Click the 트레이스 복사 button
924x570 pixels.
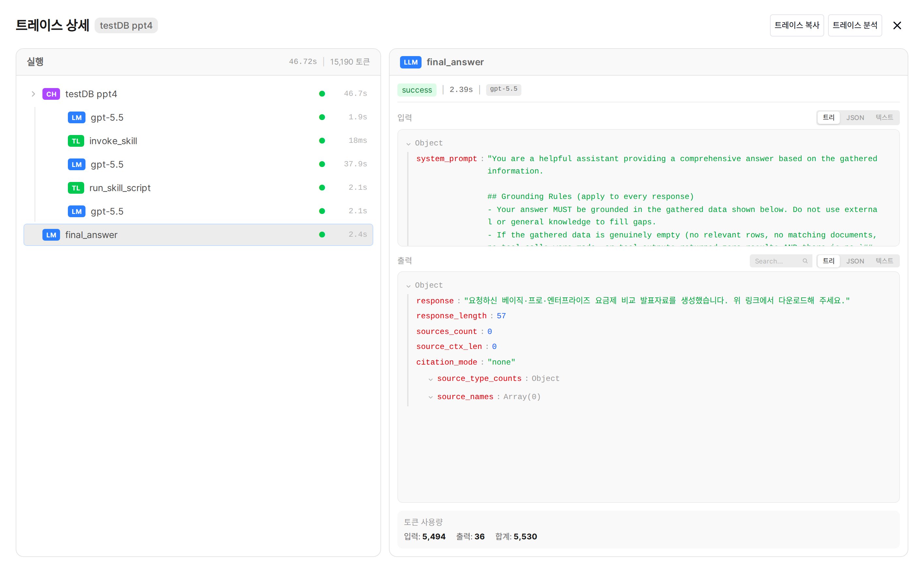click(796, 25)
